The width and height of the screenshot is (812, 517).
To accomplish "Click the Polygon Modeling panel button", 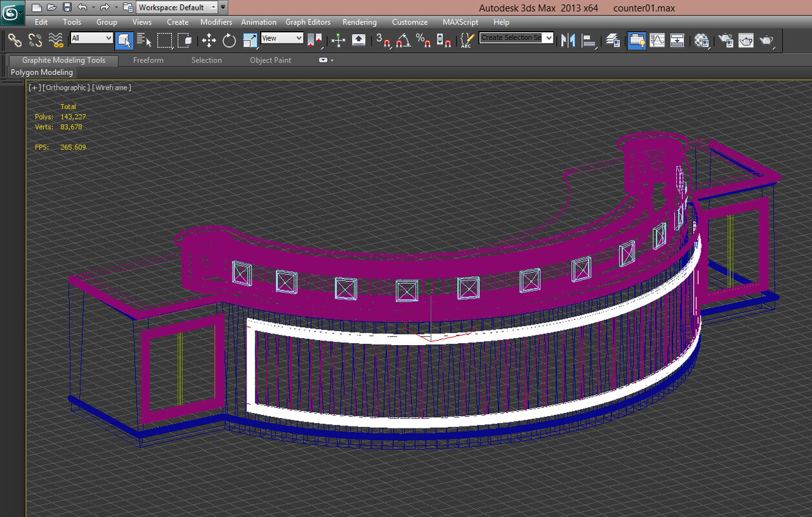I will (x=42, y=72).
